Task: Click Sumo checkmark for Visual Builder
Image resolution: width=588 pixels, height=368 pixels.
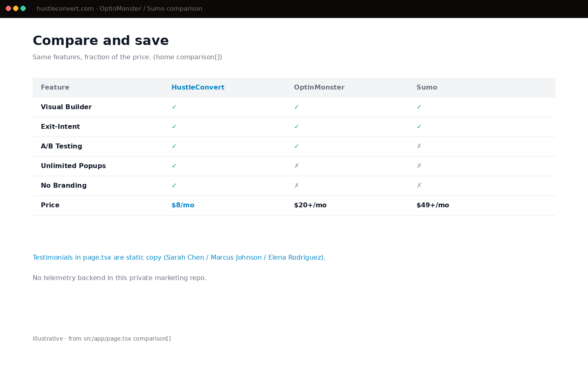Action: tap(419, 107)
